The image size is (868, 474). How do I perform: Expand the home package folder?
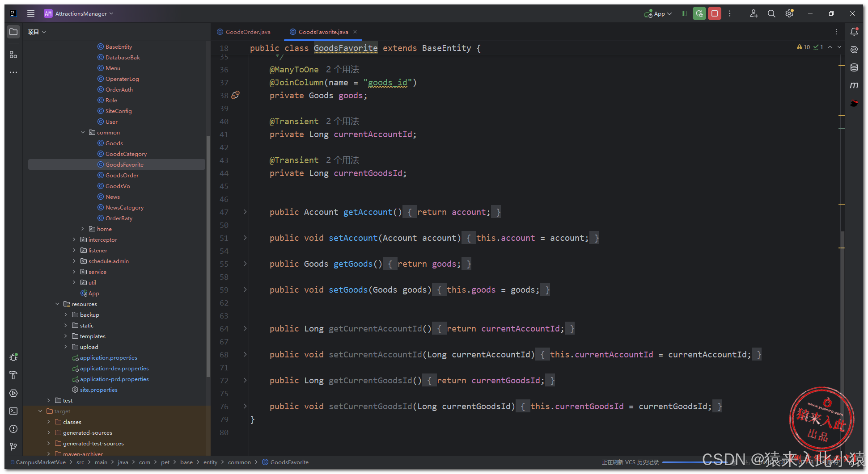(83, 229)
